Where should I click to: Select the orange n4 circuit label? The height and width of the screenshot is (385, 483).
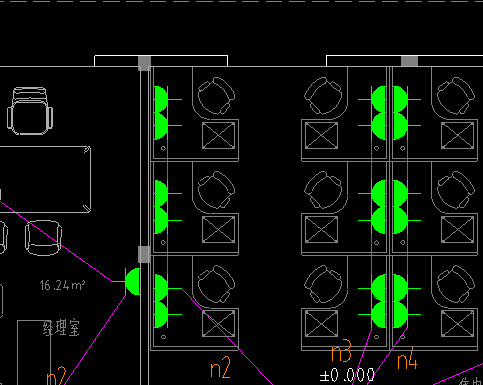(x=407, y=359)
